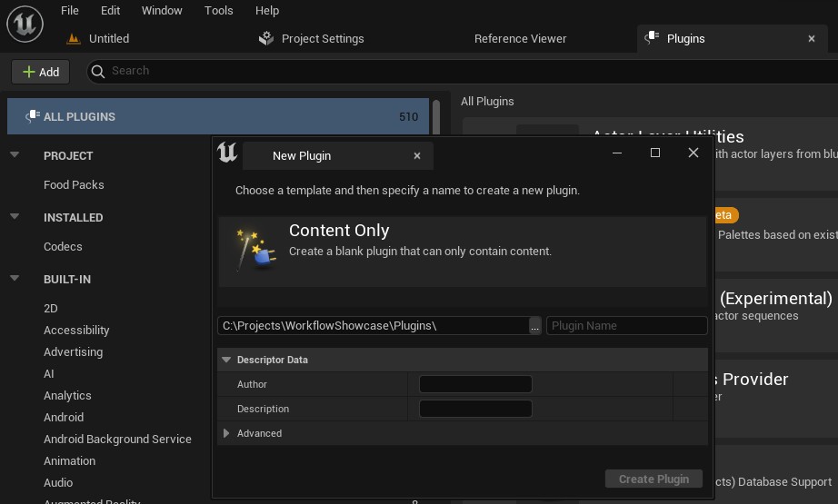Screen dimensions: 838x504
Task: Select the Audio category
Action: (58, 482)
